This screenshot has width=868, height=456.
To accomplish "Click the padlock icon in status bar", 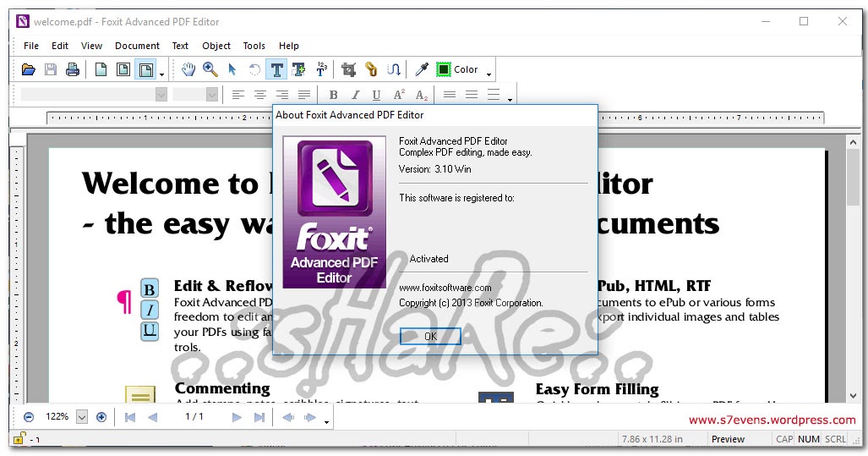I will (19, 438).
